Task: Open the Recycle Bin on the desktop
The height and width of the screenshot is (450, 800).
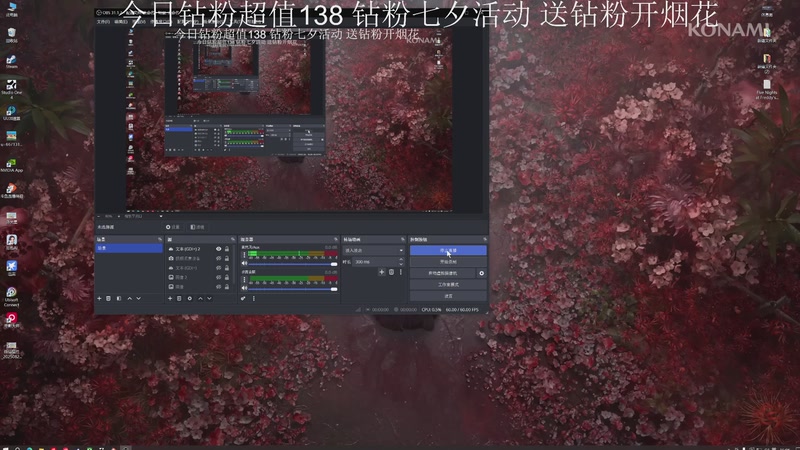Action: point(11,35)
